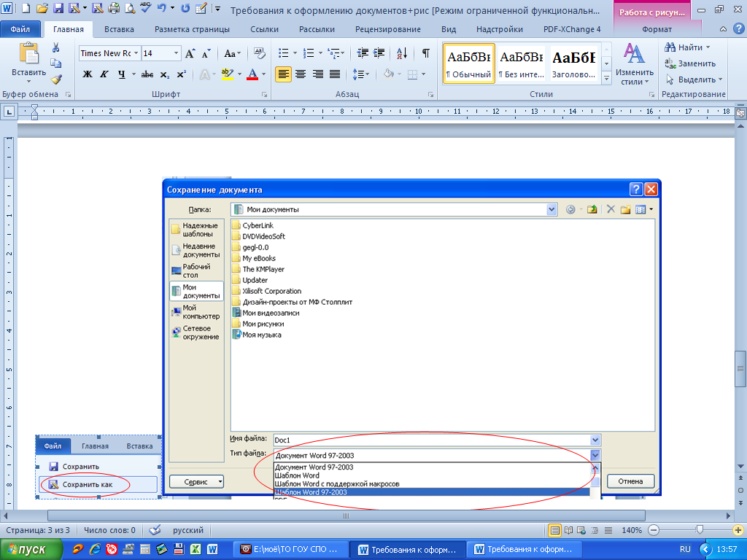The width and height of the screenshot is (747, 560).
Task: Click the Сервис button in save dialog
Action: coord(196,482)
